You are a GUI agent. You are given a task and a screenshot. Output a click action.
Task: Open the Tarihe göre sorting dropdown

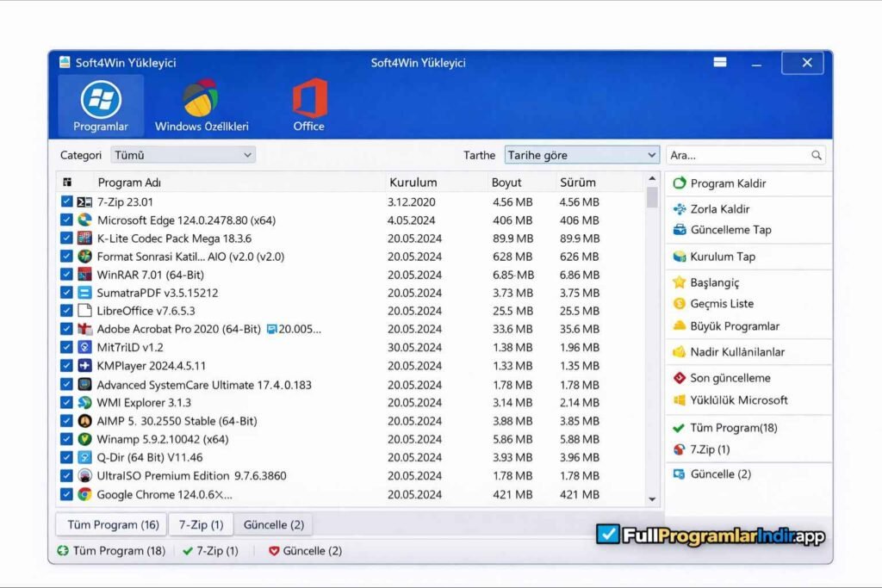(x=581, y=155)
